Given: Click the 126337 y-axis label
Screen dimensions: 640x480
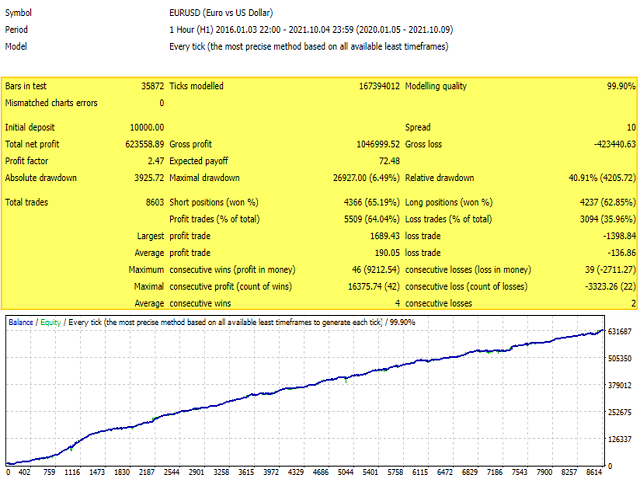Looking at the screenshot, I should coord(620,439).
